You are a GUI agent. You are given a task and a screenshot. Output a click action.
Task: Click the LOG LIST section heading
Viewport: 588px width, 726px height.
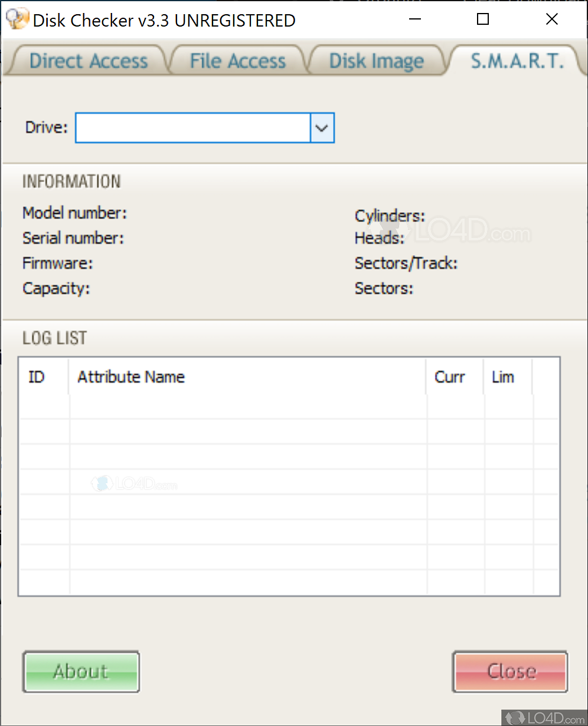point(54,338)
